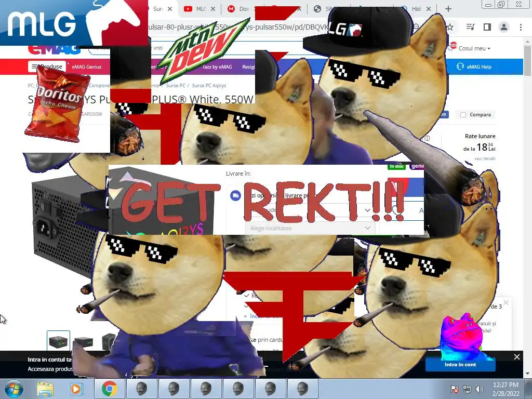Image resolution: width=532 pixels, height=399 pixels.
Task: Switch to the Mega 'Dov' tab
Action: coord(239,9)
